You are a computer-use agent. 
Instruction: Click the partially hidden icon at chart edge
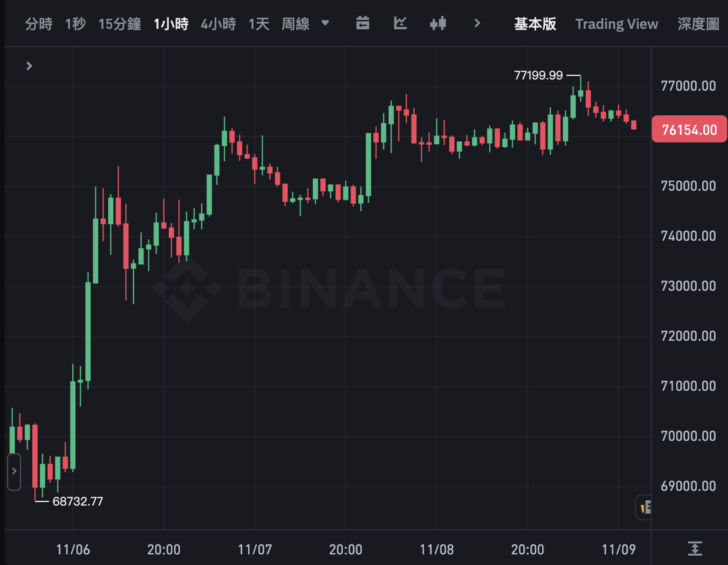[644, 507]
